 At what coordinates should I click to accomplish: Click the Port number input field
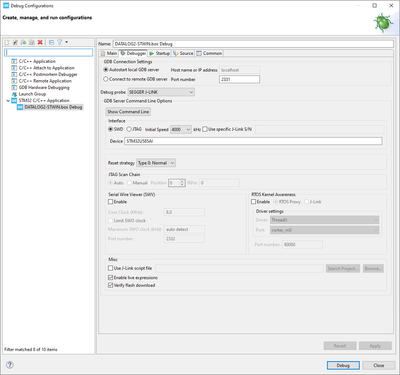pyautogui.click(x=239, y=79)
